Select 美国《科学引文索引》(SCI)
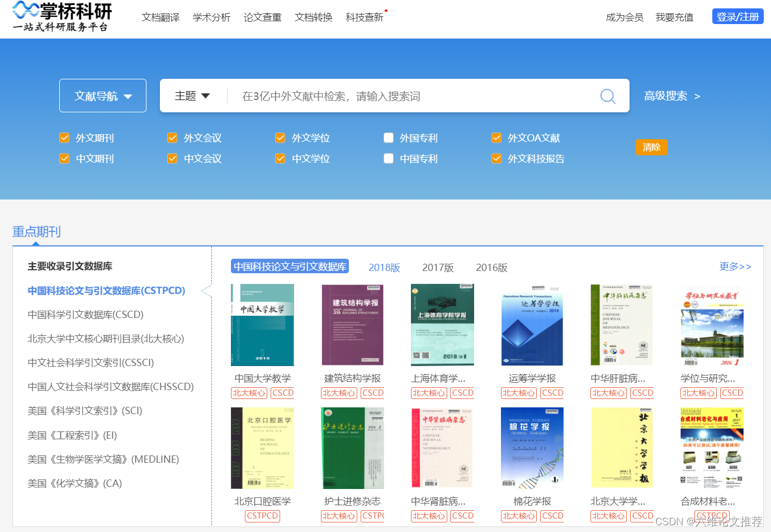The height and width of the screenshot is (532, 771). tap(85, 411)
